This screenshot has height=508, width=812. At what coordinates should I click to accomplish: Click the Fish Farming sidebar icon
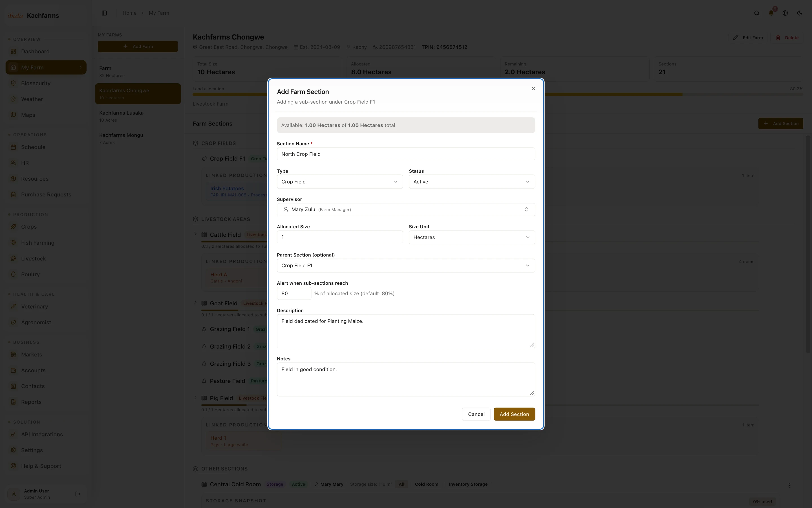(x=14, y=243)
